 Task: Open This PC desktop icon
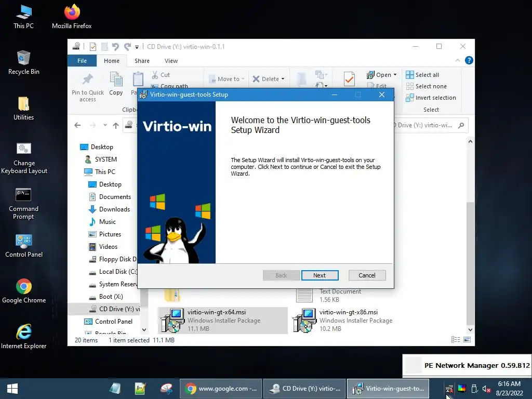coord(23,16)
